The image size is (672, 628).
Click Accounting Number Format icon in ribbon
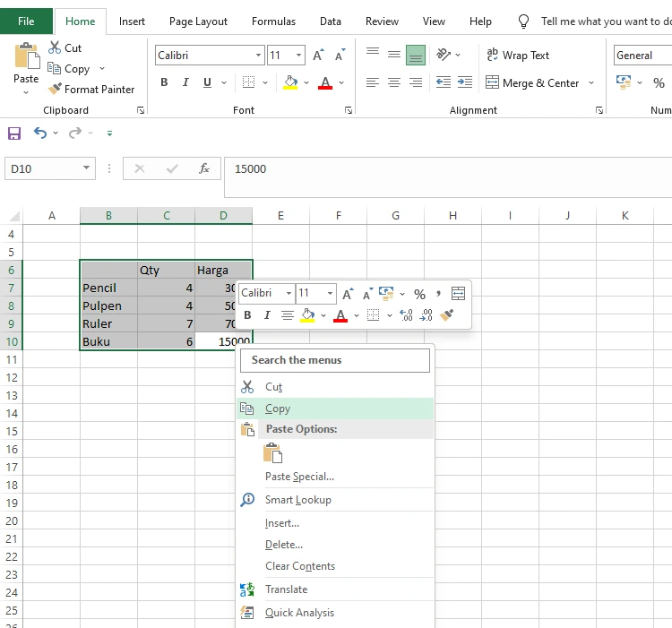click(x=624, y=82)
